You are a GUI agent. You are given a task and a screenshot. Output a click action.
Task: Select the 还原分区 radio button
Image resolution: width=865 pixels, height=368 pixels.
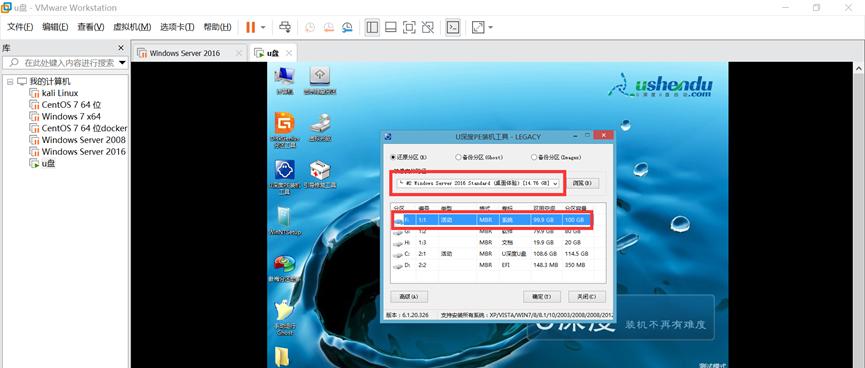click(409, 157)
